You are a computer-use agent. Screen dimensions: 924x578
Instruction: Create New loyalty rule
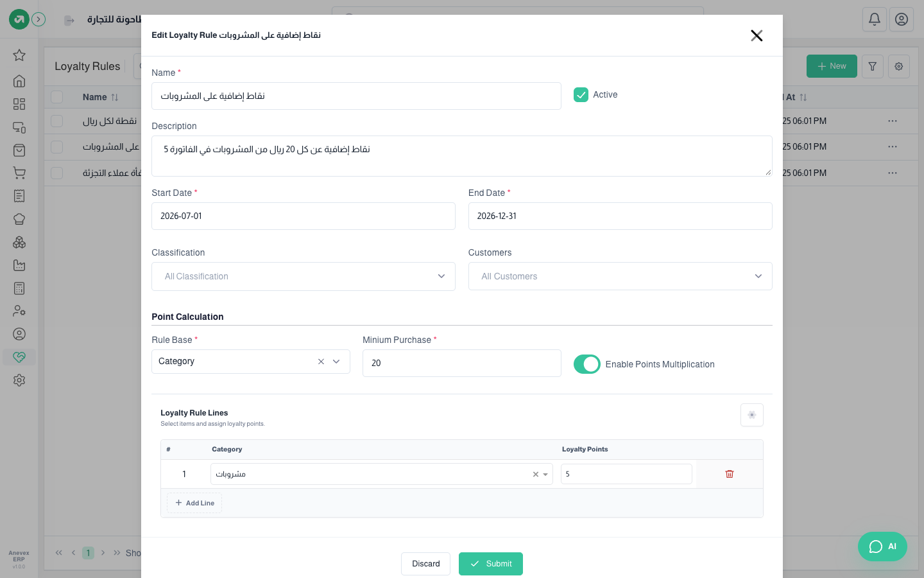coord(832,66)
